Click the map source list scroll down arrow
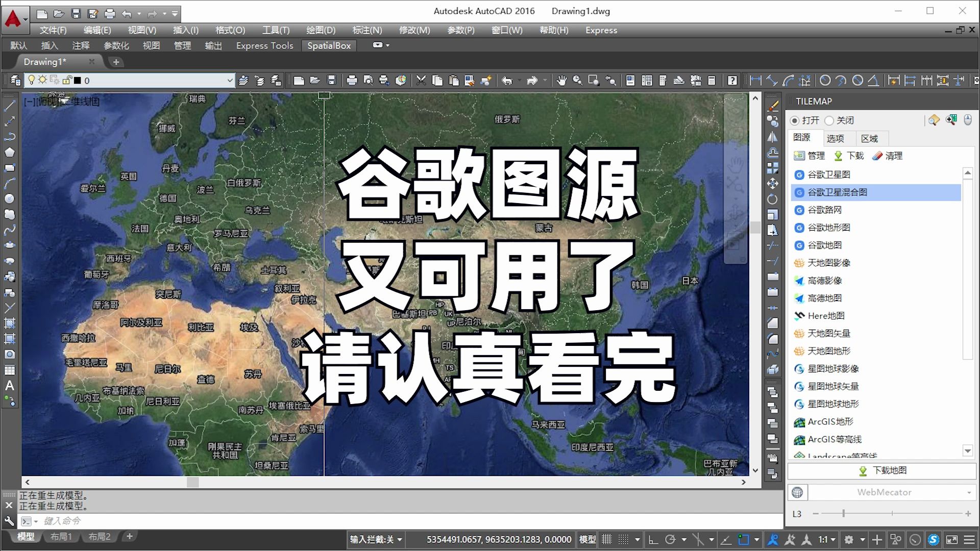The image size is (980, 551). [x=968, y=450]
